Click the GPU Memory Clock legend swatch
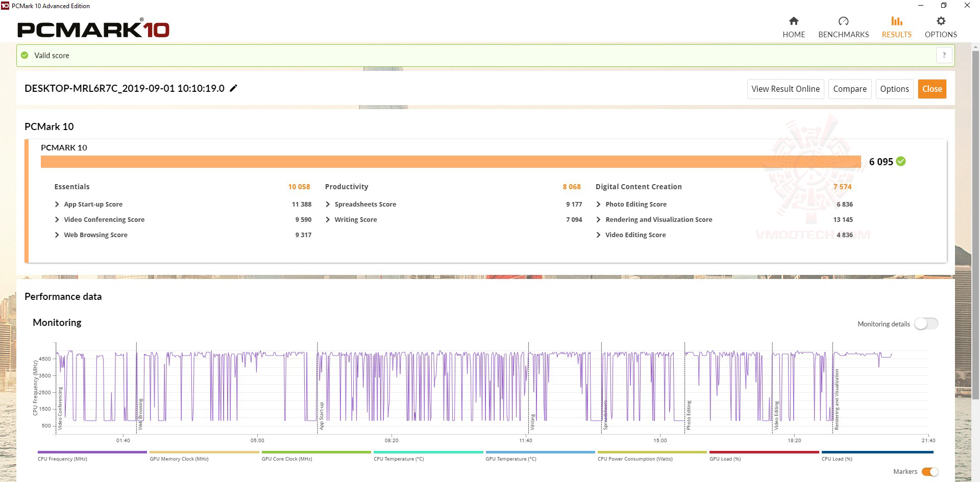This screenshot has height=482, width=980. click(x=204, y=452)
